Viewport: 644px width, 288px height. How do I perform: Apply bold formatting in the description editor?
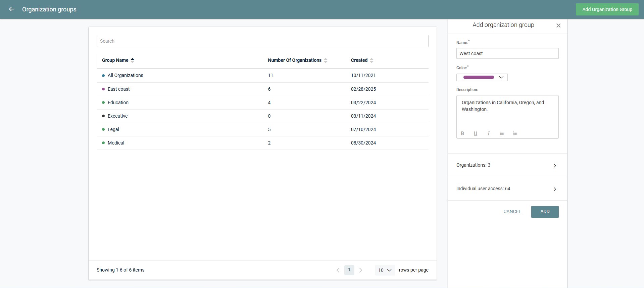pyautogui.click(x=462, y=133)
